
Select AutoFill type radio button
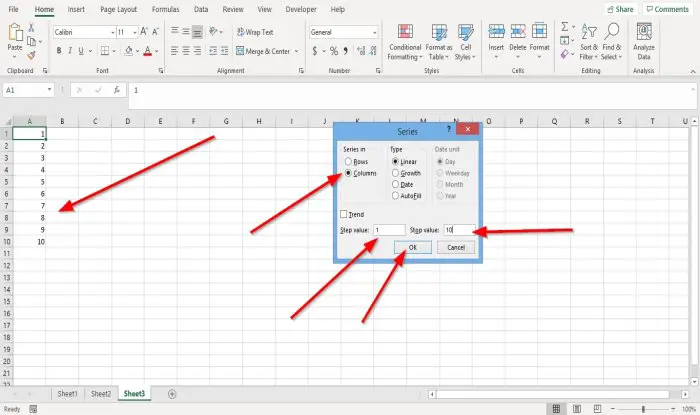[395, 196]
